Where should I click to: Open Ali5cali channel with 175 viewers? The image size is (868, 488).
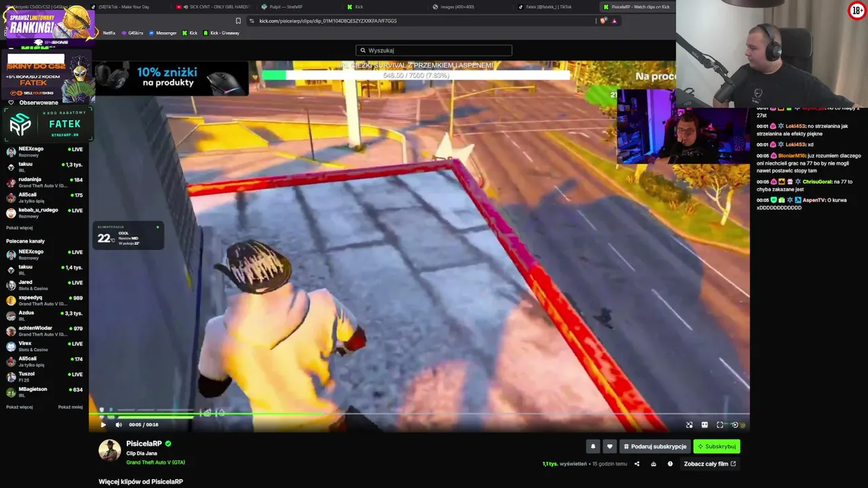pos(45,197)
